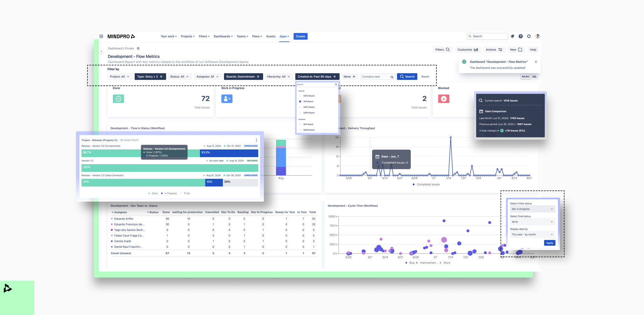
Task: Open the Project: All filter dropdown
Action: tap(120, 76)
